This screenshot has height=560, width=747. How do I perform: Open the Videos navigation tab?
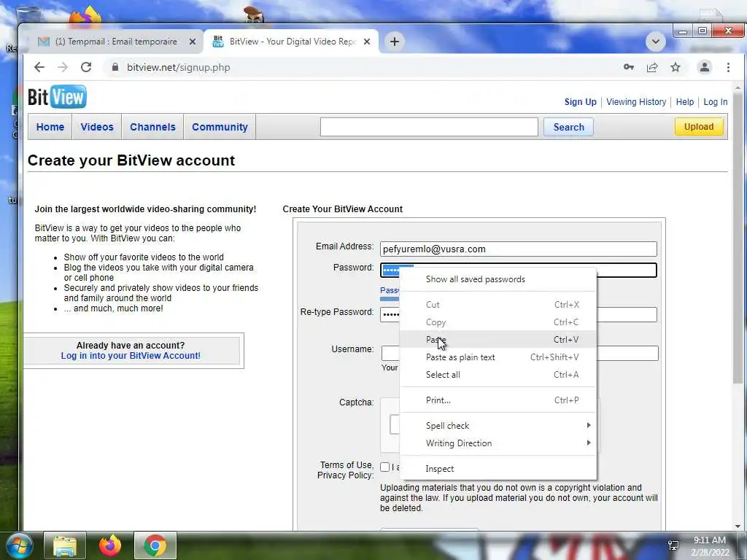tap(97, 127)
